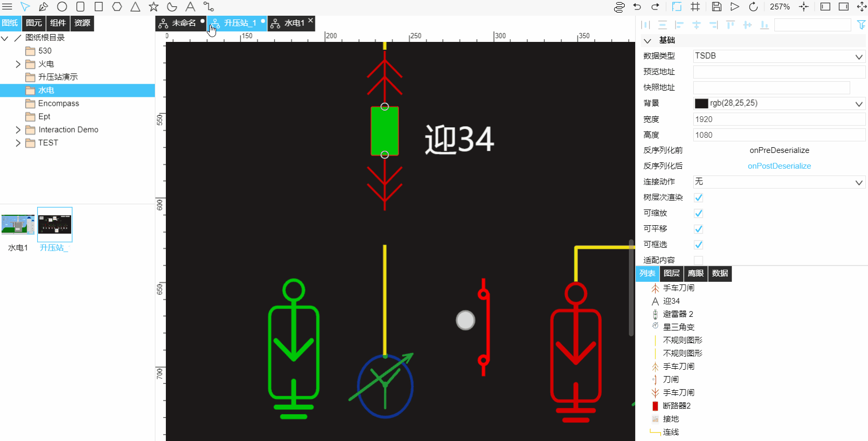Toggle the left panel visibility

pyautogui.click(x=825, y=7)
